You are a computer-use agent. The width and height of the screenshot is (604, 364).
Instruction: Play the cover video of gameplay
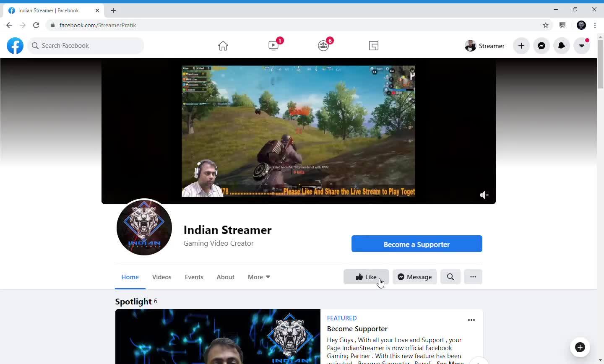(x=298, y=131)
